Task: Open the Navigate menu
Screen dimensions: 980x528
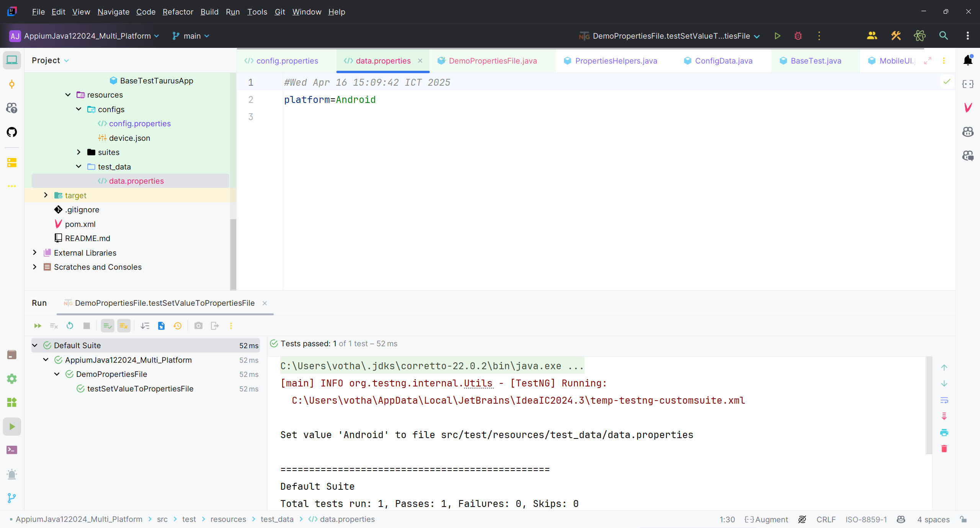Action: [113, 12]
